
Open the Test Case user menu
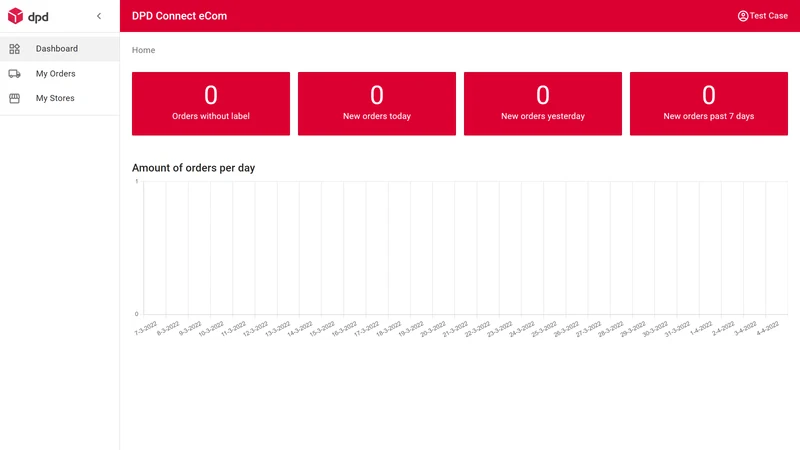pyautogui.click(x=763, y=16)
